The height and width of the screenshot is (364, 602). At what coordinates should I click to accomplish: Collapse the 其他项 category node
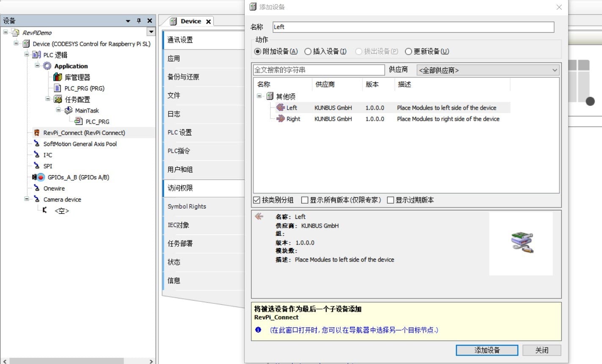[259, 96]
